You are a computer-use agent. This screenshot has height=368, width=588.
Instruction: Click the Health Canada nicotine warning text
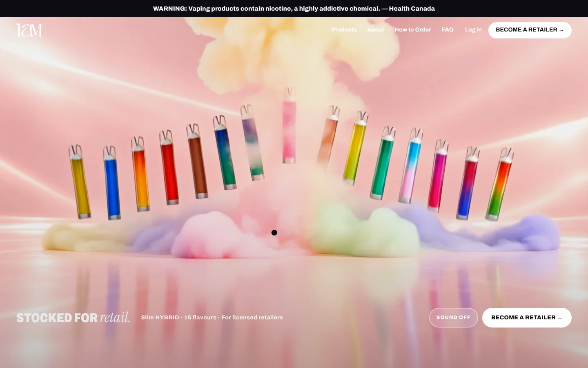click(294, 9)
